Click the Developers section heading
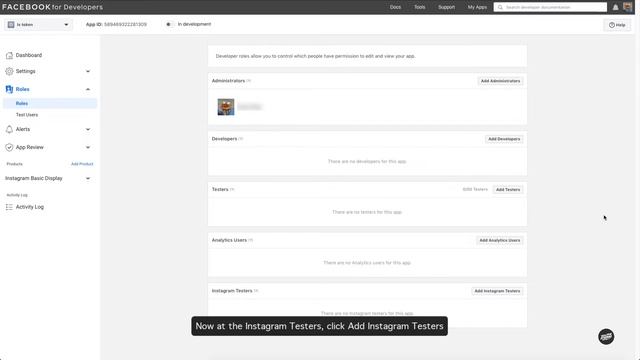Screen dimensions: 640x360 pyautogui.click(x=224, y=139)
